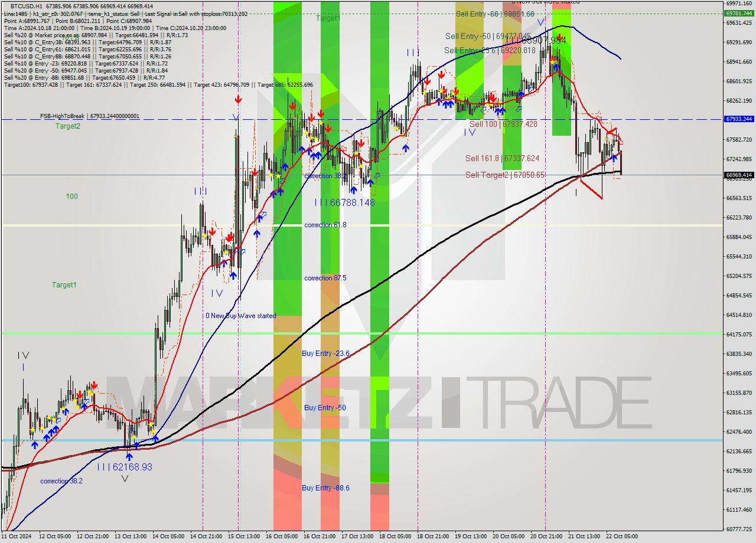
Task: Click the '20 Oct 21:00' time axis label
Action: click(x=546, y=537)
